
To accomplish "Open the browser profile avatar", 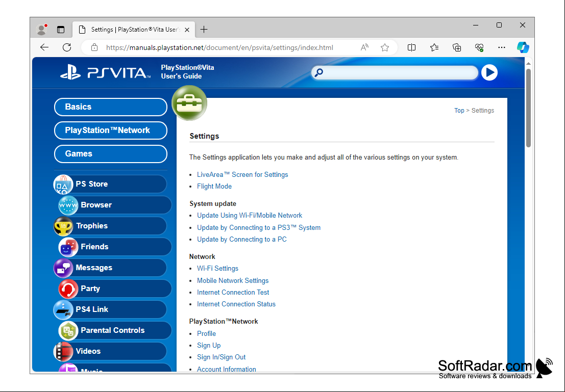I will pyautogui.click(x=42, y=30).
